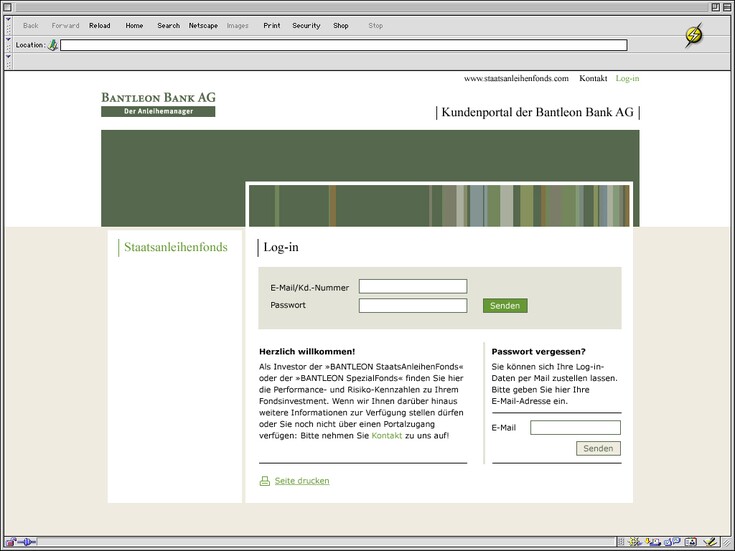
Task: Click the Shop toolbar button
Action: pyautogui.click(x=341, y=26)
